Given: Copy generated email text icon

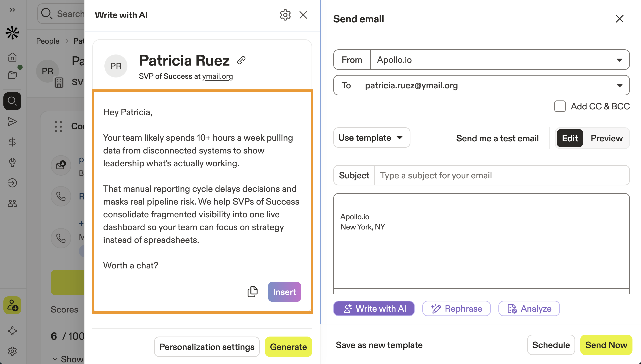Looking at the screenshot, I should (252, 291).
